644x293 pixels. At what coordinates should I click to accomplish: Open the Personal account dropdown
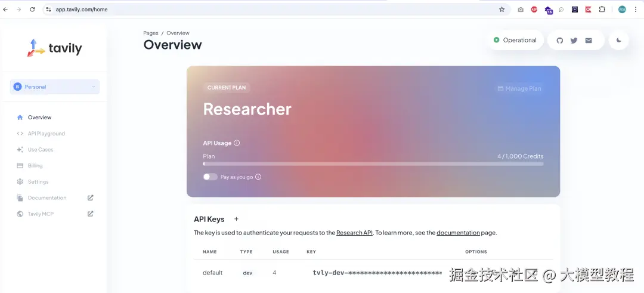coord(55,87)
